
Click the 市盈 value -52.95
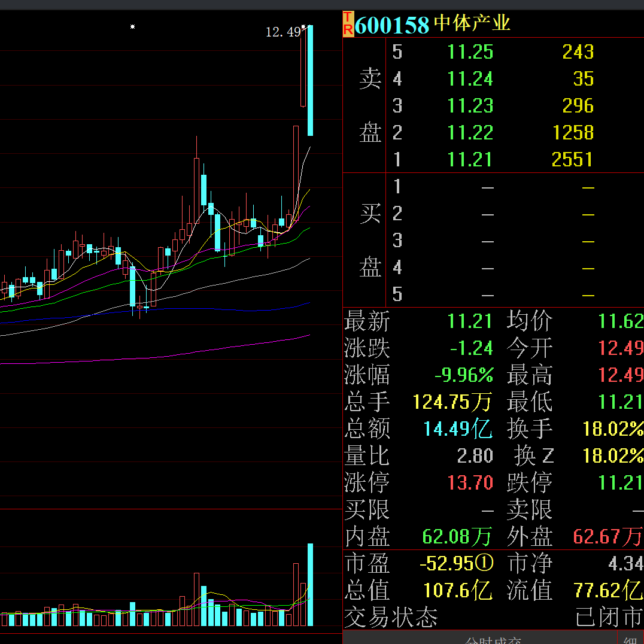click(x=456, y=564)
